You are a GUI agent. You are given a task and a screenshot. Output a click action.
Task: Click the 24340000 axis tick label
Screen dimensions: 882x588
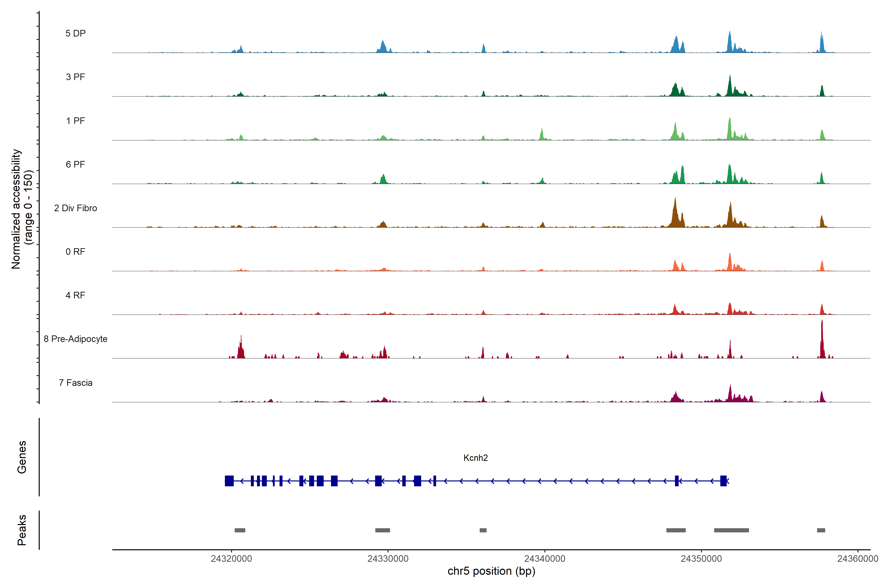(x=544, y=559)
